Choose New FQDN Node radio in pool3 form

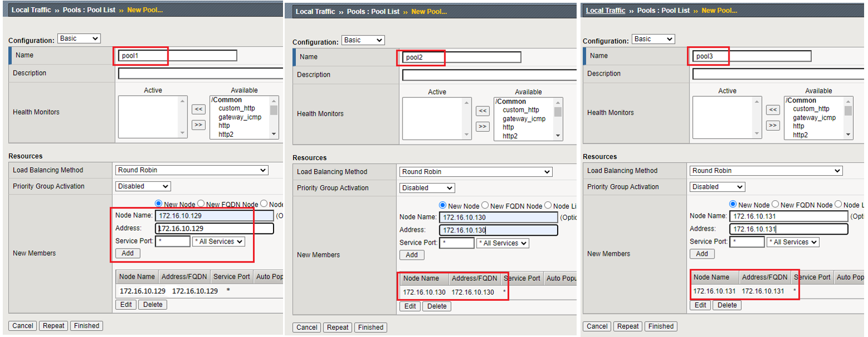tap(776, 205)
